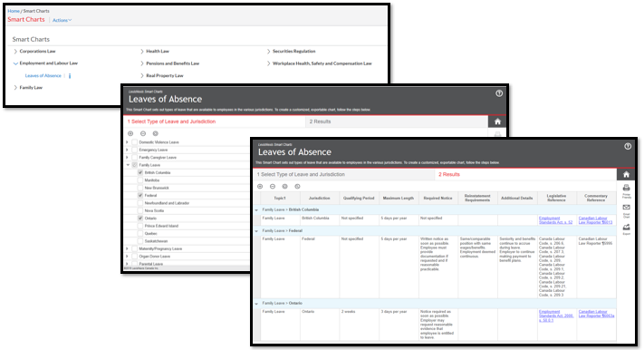Click the Printer Friendly icon in the front window
The height and width of the screenshot is (350, 644).
[626, 188]
